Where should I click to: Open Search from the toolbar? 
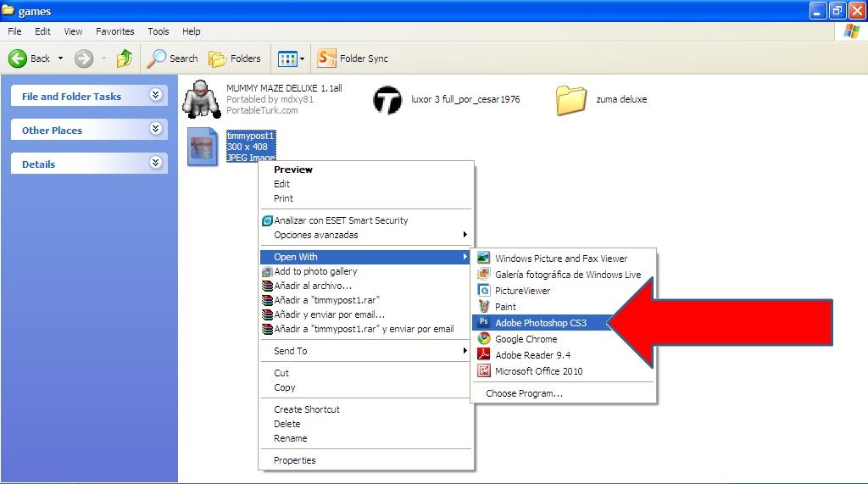[172, 58]
